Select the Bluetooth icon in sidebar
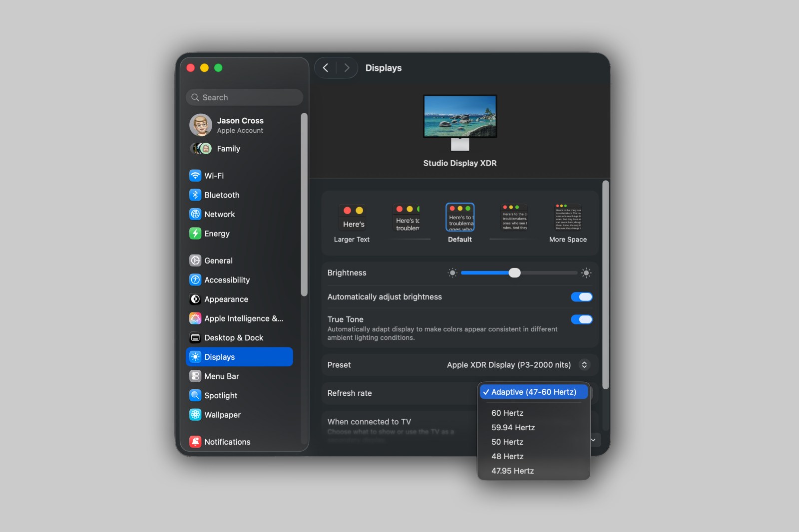The image size is (799, 532). coord(195,195)
